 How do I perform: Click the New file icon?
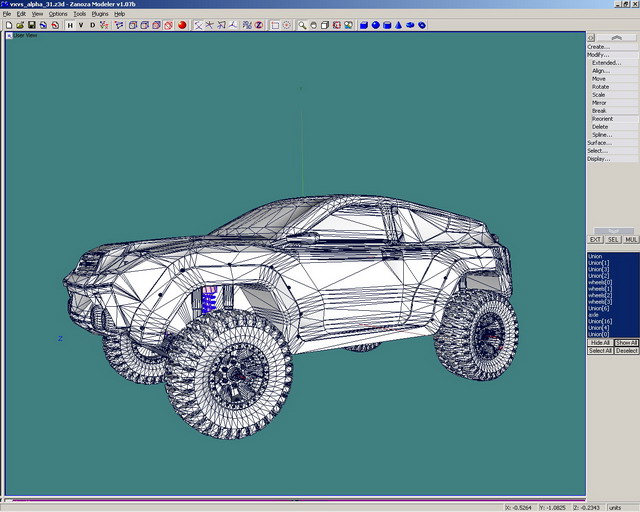pyautogui.click(x=8, y=25)
